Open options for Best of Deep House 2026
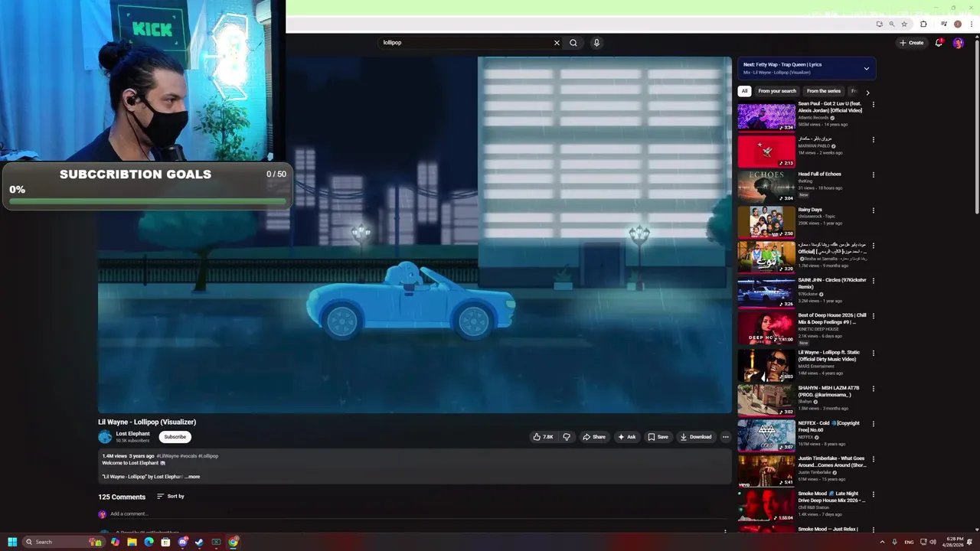The image size is (980, 551). coord(874,316)
